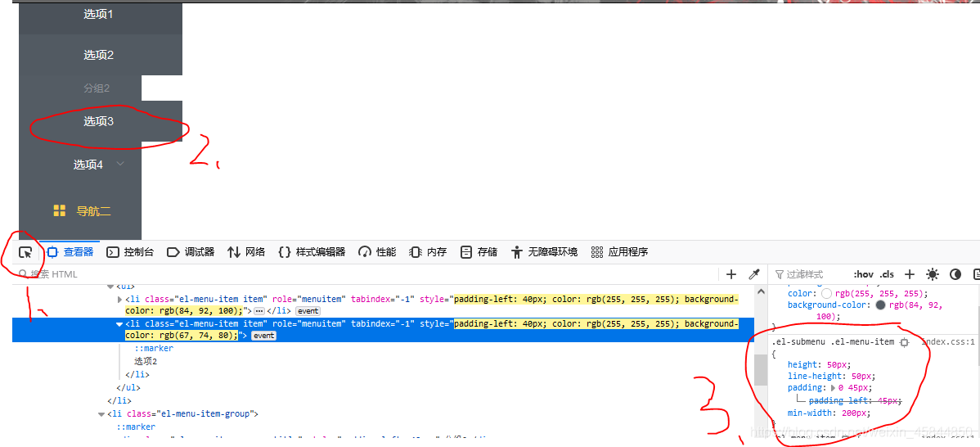The width and height of the screenshot is (980, 447).
Task: Switch to the 查看器 inspector tab
Action: (70, 252)
